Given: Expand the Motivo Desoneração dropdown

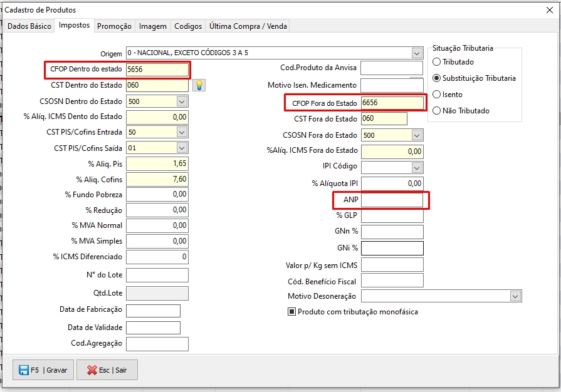Looking at the screenshot, I should 515,296.
